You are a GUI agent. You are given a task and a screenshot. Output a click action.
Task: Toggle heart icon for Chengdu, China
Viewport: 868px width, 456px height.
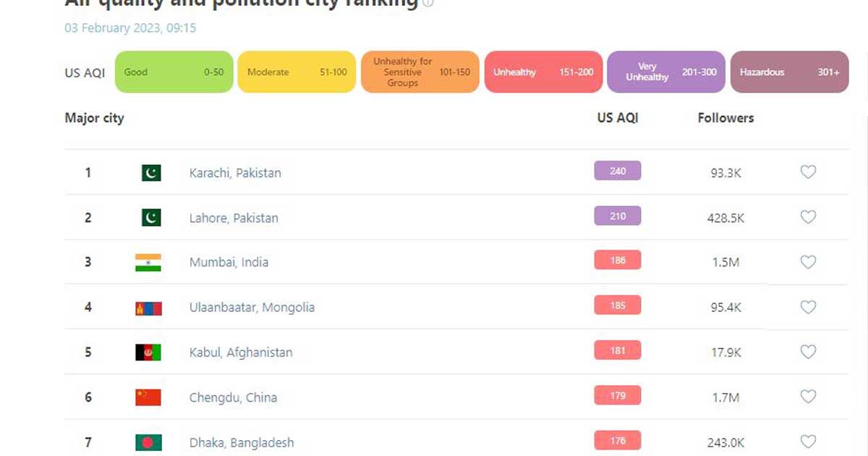pos(808,397)
